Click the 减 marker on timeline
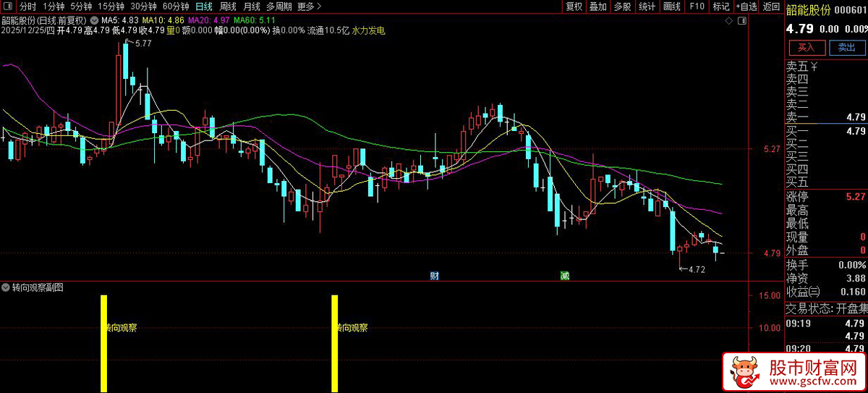This screenshot has height=393, width=868. [x=564, y=276]
